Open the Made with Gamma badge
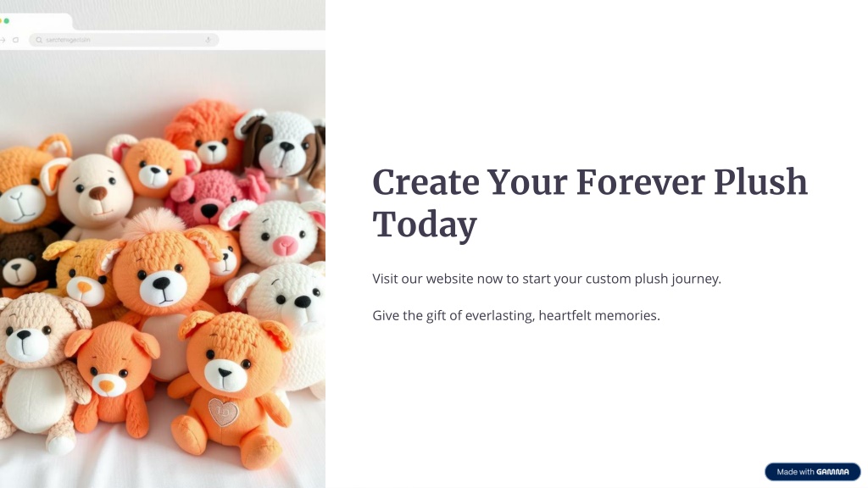The height and width of the screenshot is (488, 868). (x=812, y=472)
